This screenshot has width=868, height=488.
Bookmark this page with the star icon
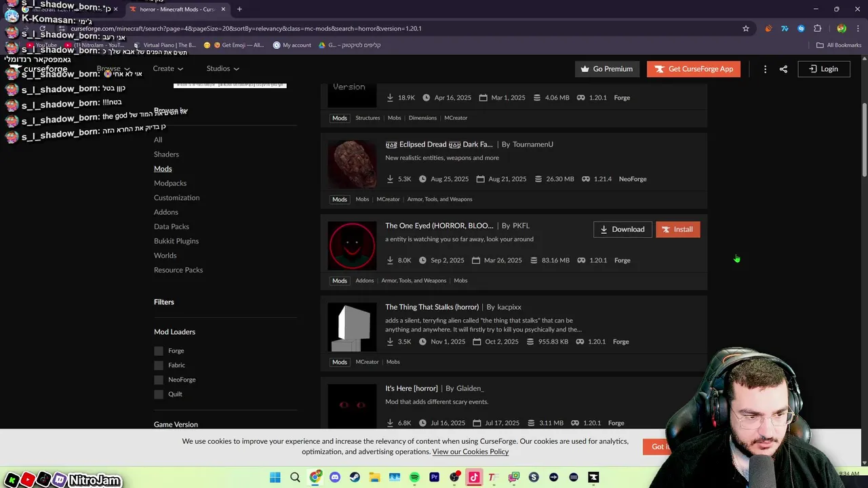(746, 28)
